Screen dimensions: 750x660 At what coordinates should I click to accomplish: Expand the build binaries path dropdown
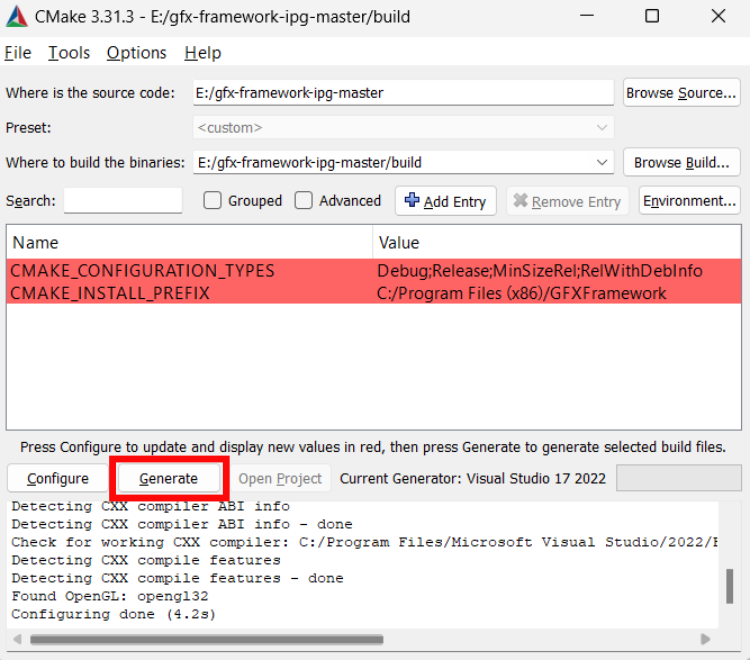tap(602, 162)
